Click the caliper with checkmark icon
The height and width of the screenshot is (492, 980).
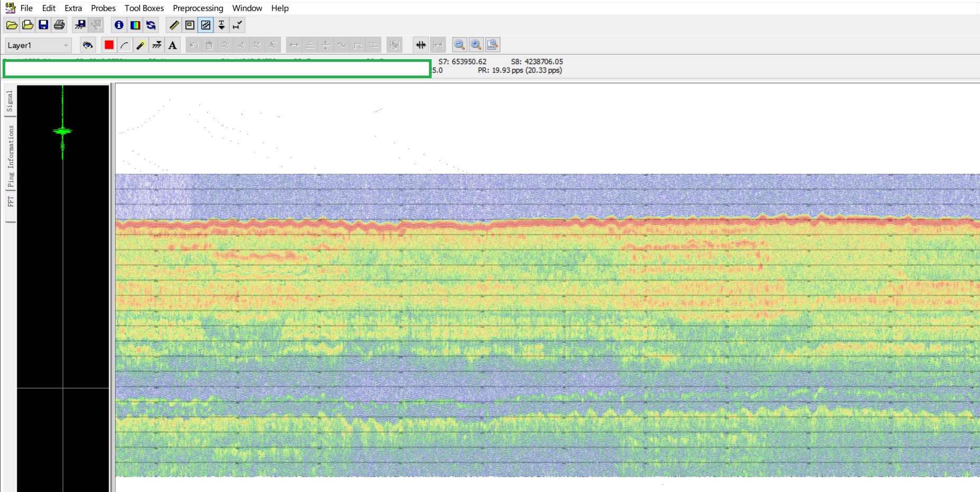(x=237, y=25)
